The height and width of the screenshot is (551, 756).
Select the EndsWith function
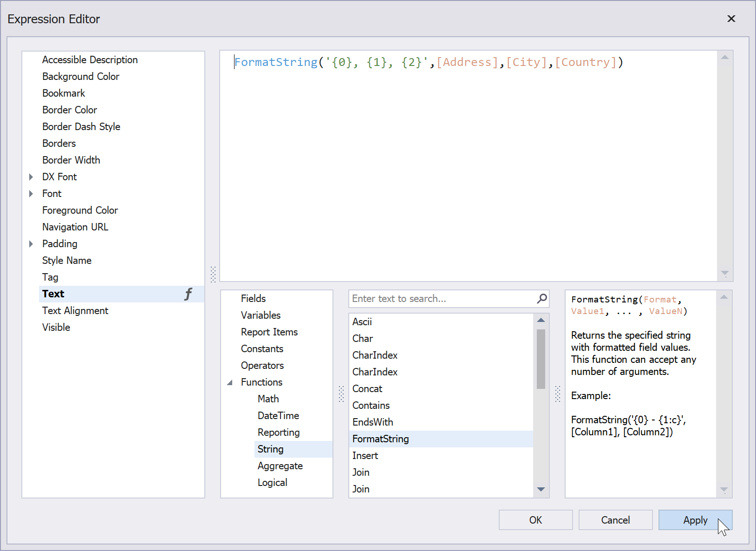coord(372,422)
